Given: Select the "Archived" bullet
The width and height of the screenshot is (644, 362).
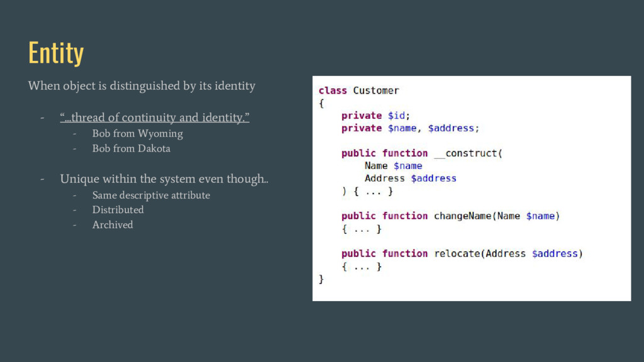Looking at the screenshot, I should coord(113,225).
